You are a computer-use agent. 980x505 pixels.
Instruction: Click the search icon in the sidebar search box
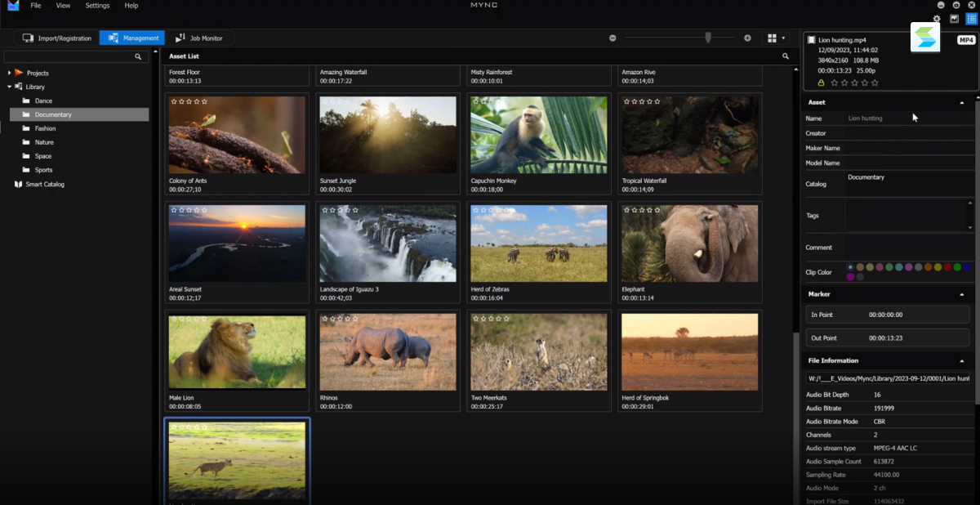click(138, 57)
